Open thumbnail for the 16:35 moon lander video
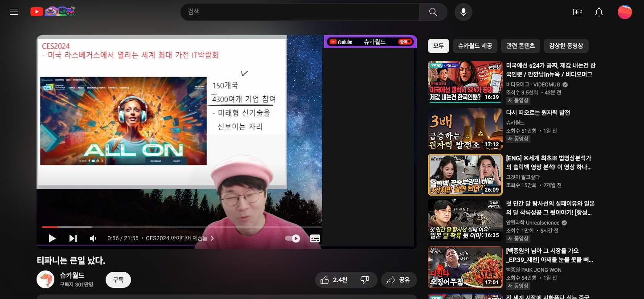This screenshot has height=299, width=644. [x=465, y=220]
